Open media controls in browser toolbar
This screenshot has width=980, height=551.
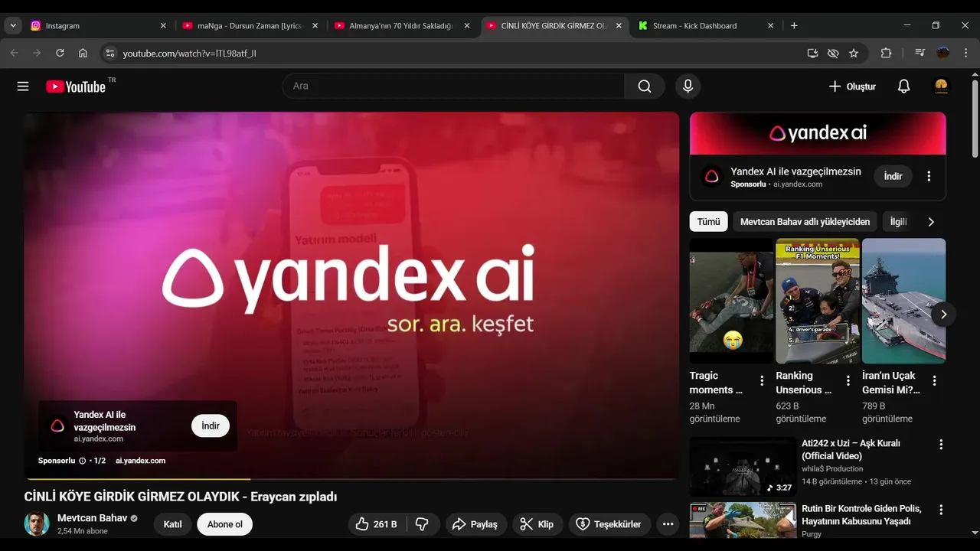[x=920, y=53]
